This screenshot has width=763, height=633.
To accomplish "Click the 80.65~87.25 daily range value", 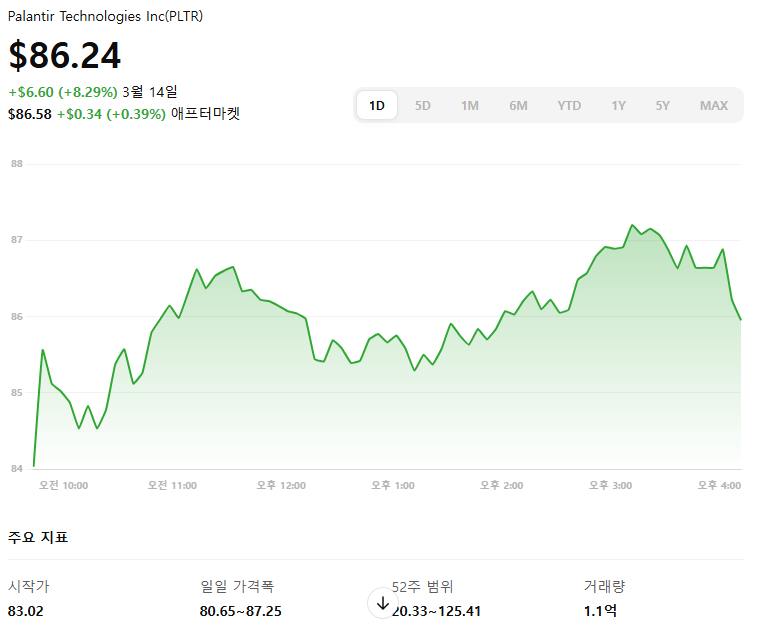I will click(240, 611).
